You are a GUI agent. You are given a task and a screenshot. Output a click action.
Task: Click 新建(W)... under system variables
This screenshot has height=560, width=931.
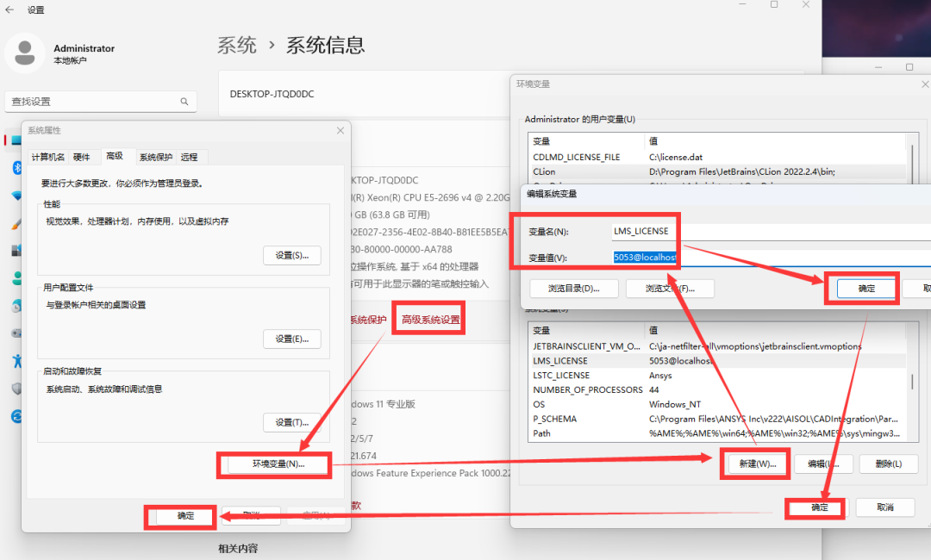pos(757,464)
